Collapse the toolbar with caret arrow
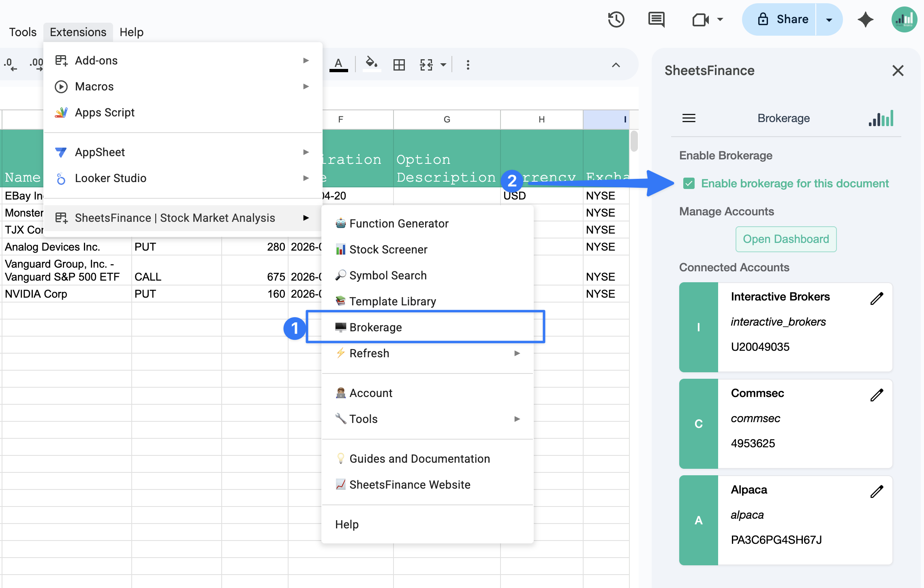The image size is (924, 588). (616, 65)
